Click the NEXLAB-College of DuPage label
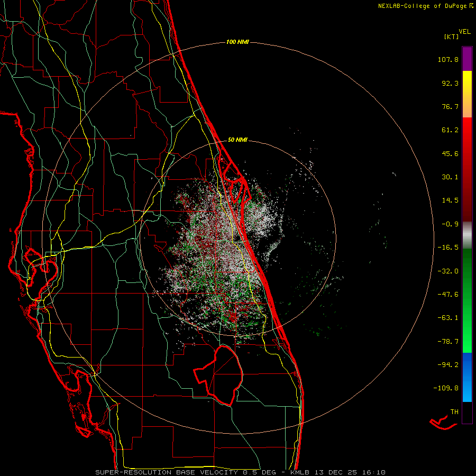The image size is (476, 476). click(x=422, y=6)
